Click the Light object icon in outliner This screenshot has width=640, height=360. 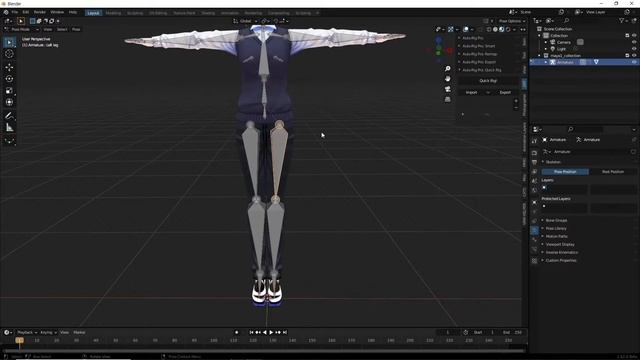(553, 49)
